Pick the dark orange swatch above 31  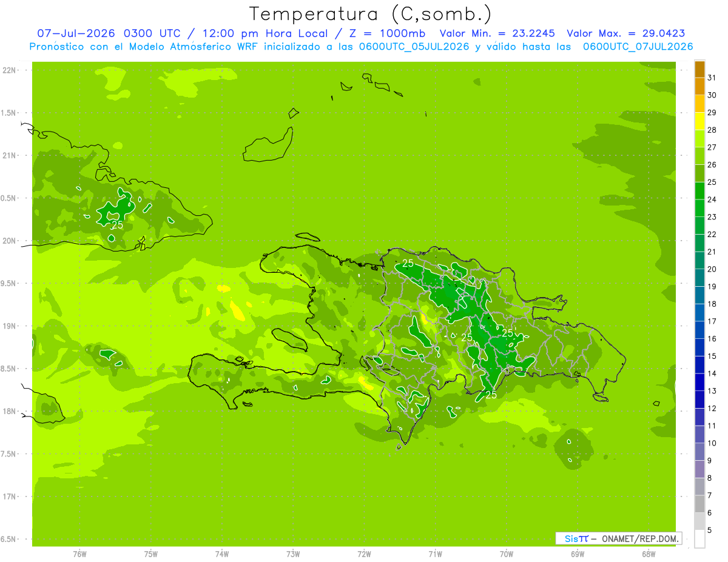699,70
